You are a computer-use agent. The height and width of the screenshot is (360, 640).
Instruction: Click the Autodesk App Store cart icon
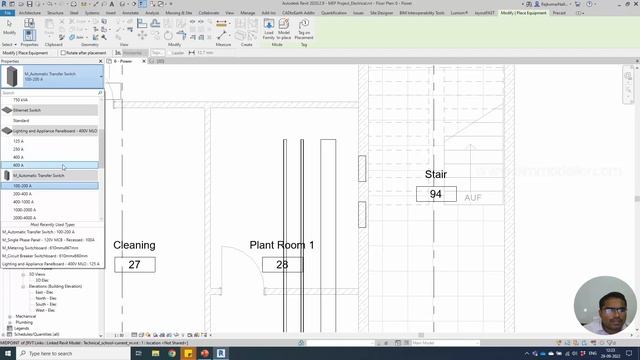[x=577, y=4]
